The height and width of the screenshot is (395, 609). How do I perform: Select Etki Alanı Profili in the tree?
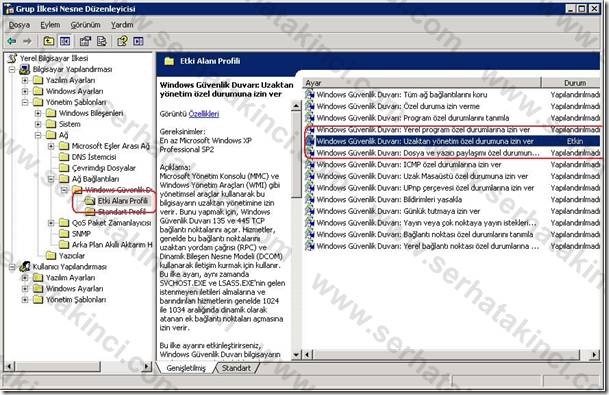click(x=122, y=201)
